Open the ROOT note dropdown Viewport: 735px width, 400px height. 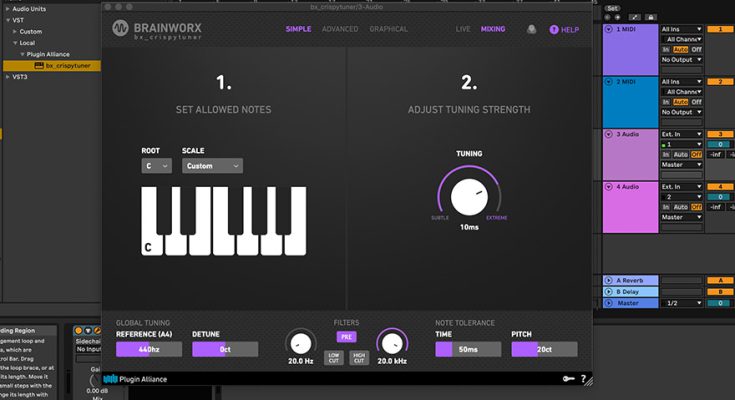pyautogui.click(x=156, y=166)
